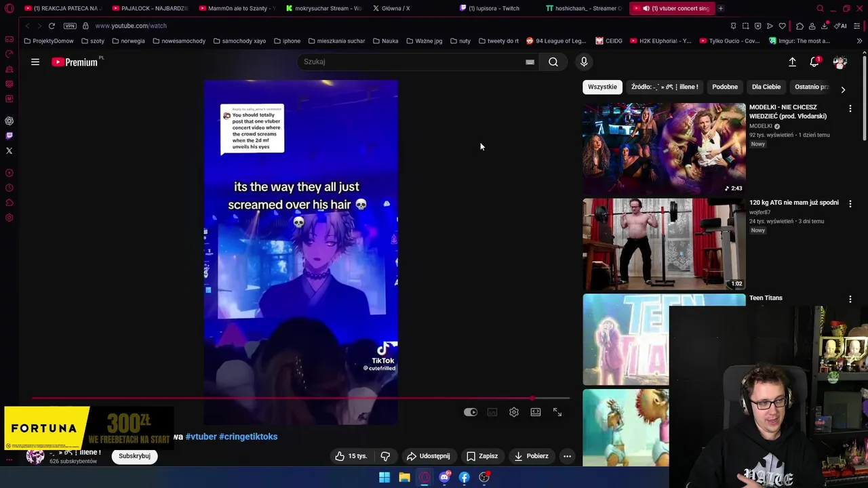Open ProjektyDomow bookmarks folder
Image resolution: width=868 pixels, height=488 pixels.
tap(49, 41)
